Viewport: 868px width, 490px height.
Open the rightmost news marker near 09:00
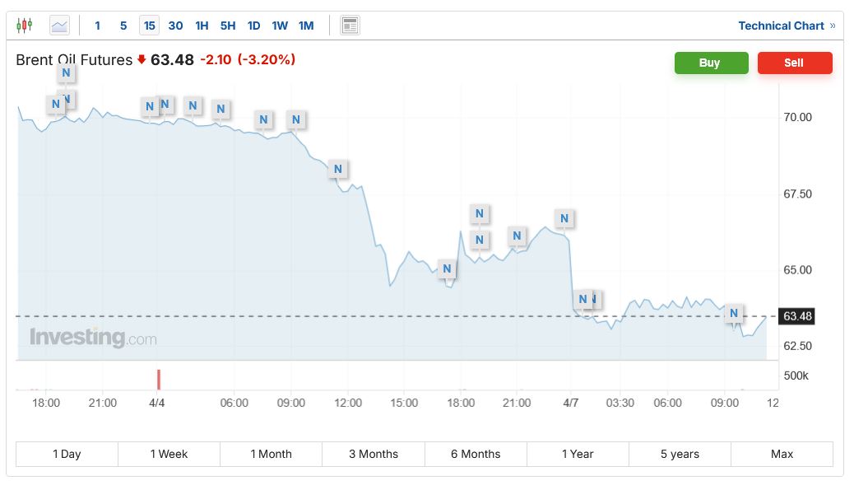click(x=734, y=314)
